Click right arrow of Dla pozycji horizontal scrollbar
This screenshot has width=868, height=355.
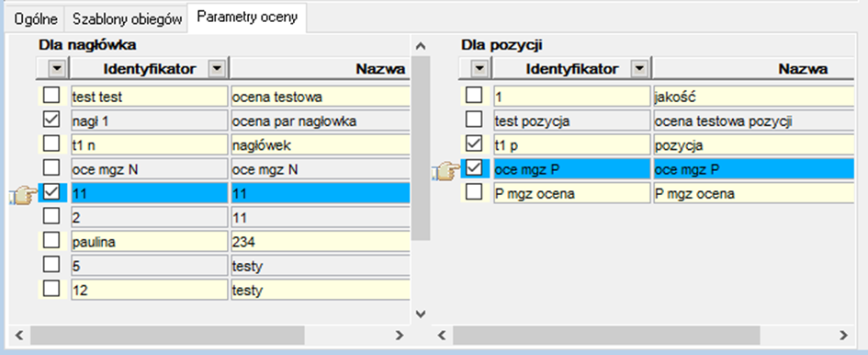point(842,335)
